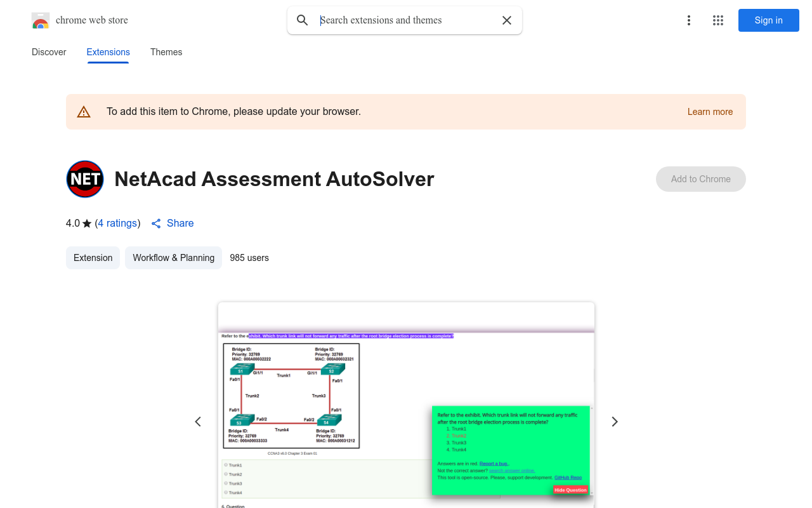Image resolution: width=812 pixels, height=508 pixels.
Task: Click the warning triangle icon in the banner
Action: coord(84,112)
